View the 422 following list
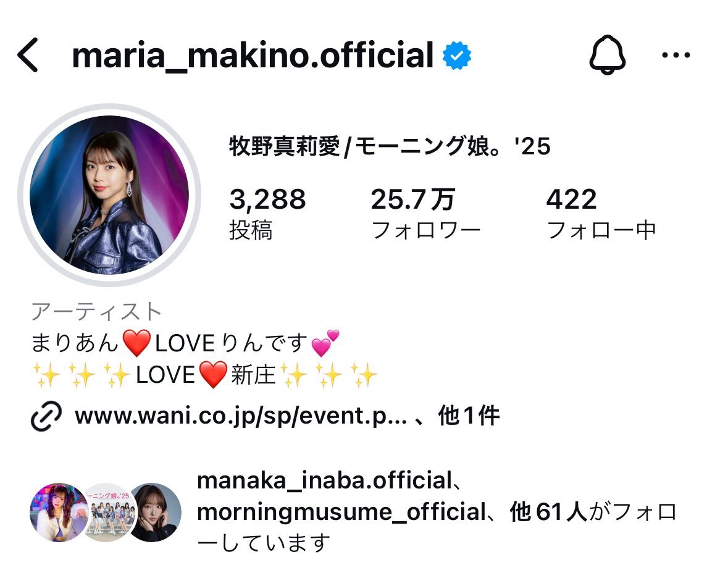This screenshot has height=565, width=728. point(601,213)
